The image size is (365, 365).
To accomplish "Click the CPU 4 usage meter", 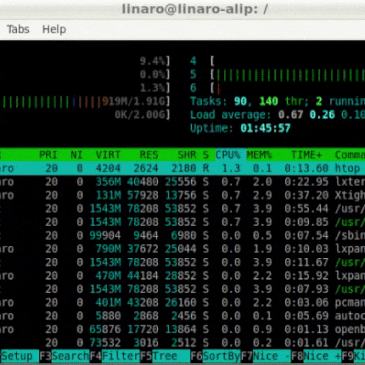I will pyautogui.click(x=277, y=61).
